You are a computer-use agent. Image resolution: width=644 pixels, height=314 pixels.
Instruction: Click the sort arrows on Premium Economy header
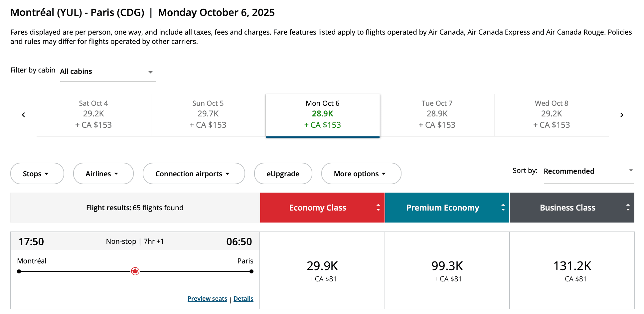[x=503, y=207]
